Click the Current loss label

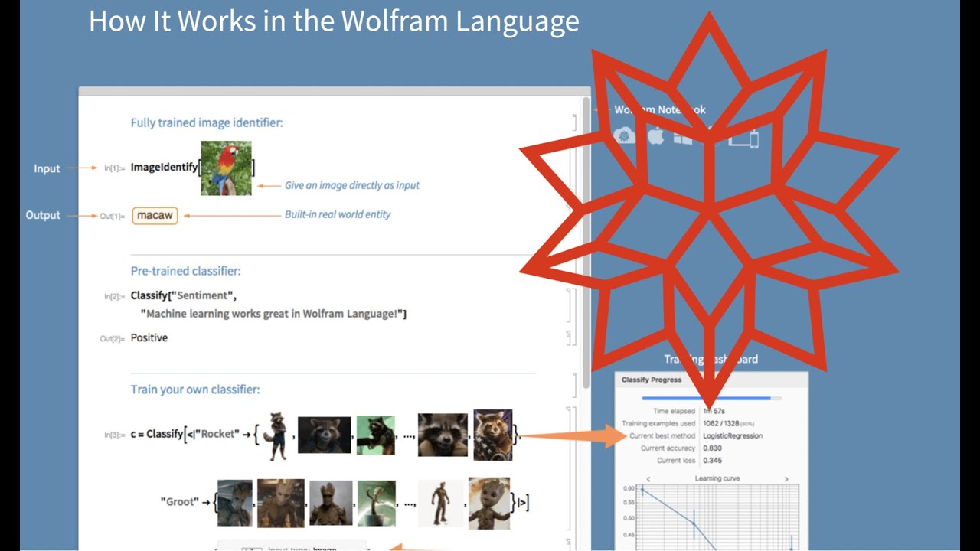tap(676, 460)
